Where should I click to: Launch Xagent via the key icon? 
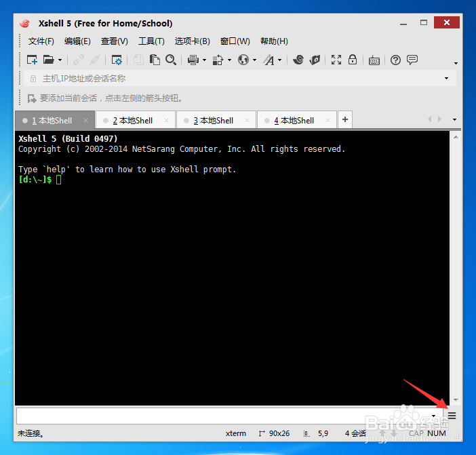click(315, 60)
